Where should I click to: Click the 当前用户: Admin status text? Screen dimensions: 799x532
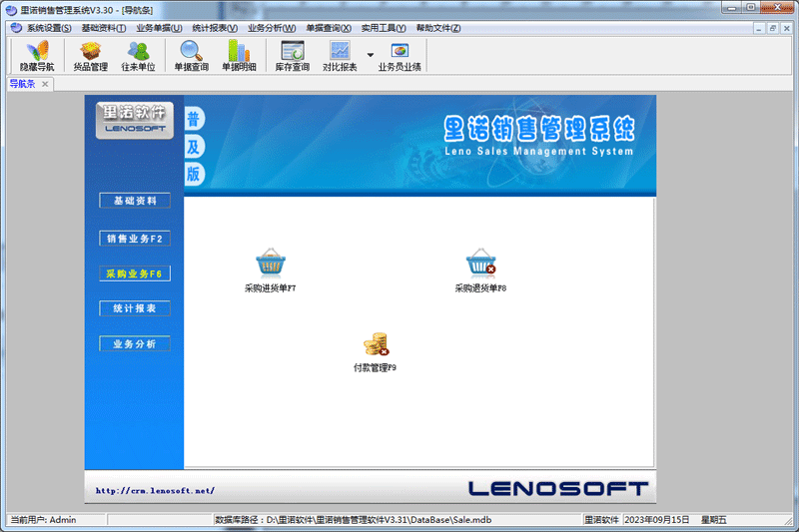point(43,520)
